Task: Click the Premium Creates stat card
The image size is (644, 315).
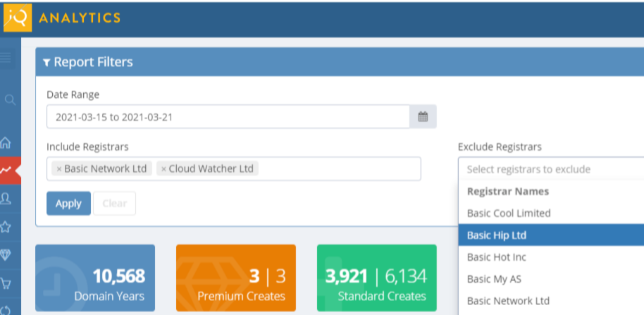Action: coord(236,278)
